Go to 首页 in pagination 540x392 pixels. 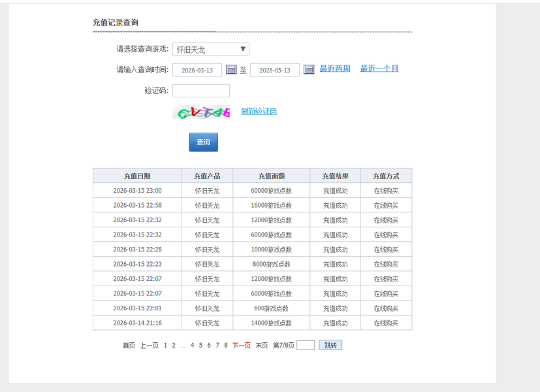pos(129,346)
